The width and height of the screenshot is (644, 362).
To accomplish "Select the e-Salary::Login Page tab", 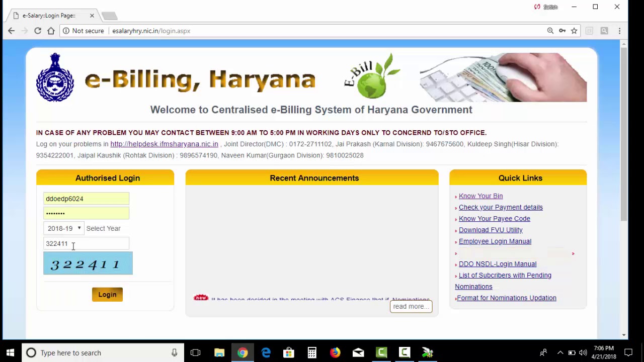I will pyautogui.click(x=49, y=16).
